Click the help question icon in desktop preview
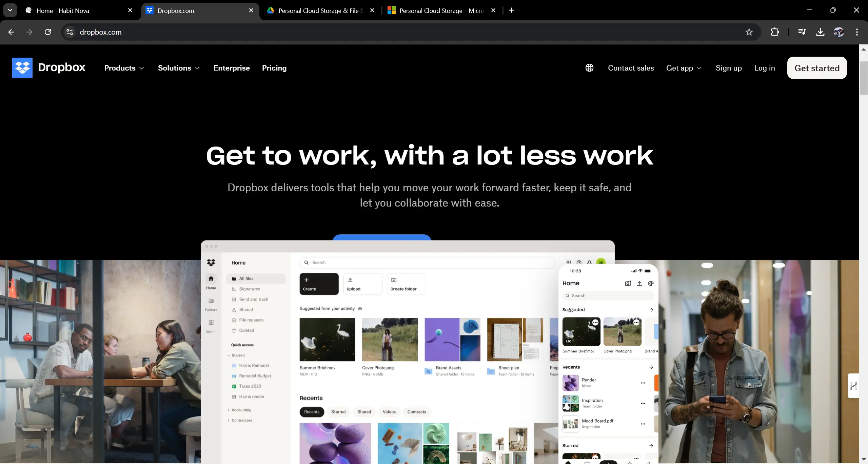 tap(579, 262)
